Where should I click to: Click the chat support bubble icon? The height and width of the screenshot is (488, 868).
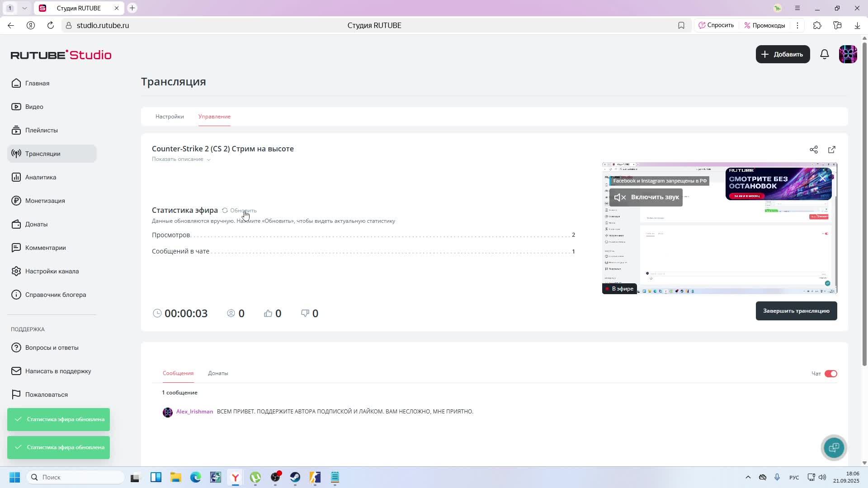834,447
